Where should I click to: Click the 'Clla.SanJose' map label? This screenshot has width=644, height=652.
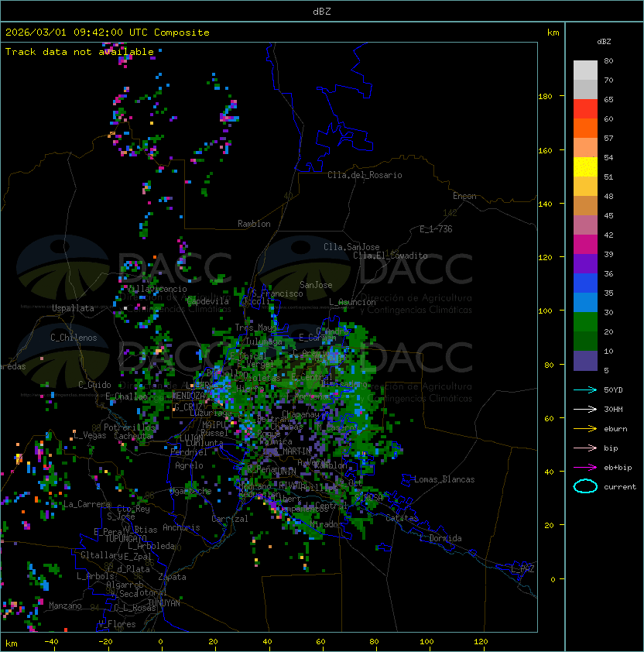[x=351, y=247]
